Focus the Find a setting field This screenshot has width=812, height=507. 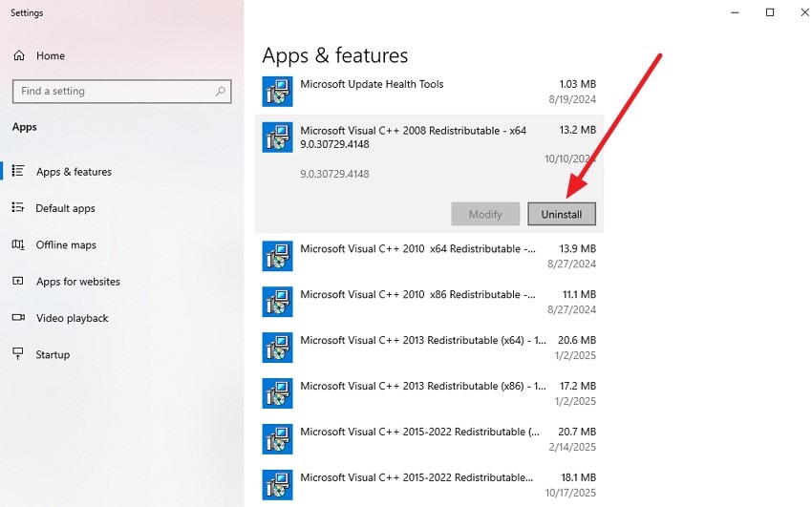121,91
